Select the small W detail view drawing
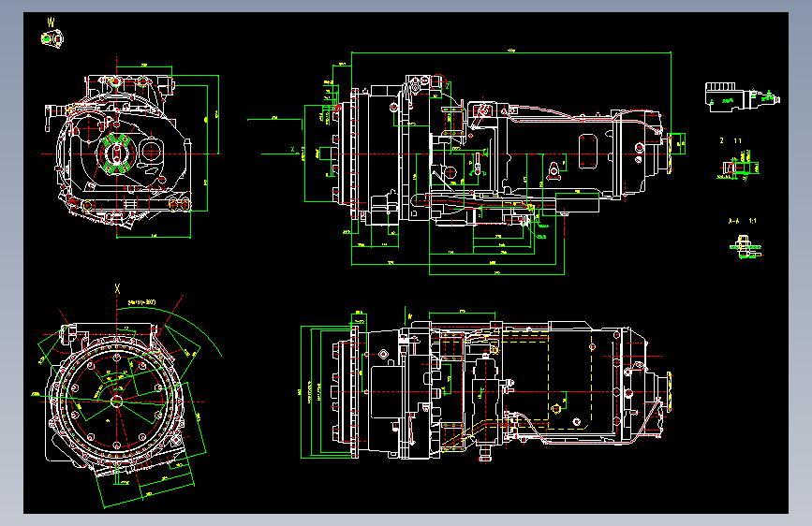The height and width of the screenshot is (526, 812). point(52,38)
